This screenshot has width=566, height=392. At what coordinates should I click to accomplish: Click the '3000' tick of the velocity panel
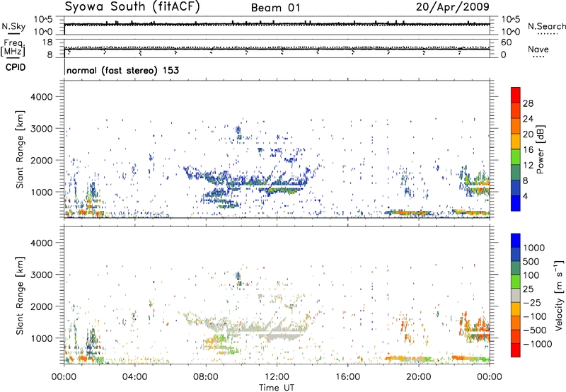41,275
